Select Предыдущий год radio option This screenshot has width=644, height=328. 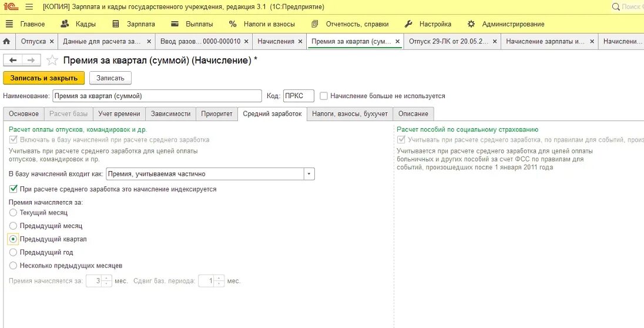point(13,252)
